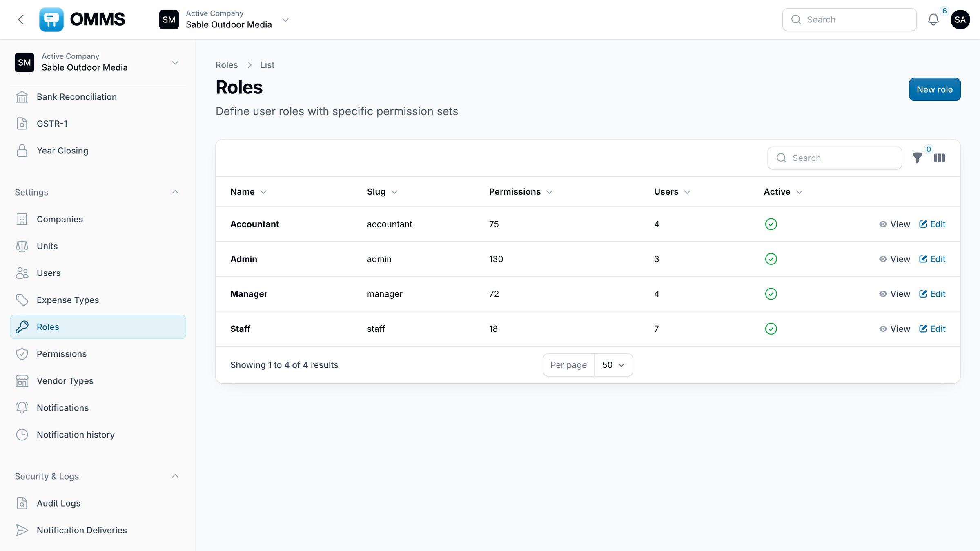Click View for the Admin role
This screenshot has width=980, height=551.
(895, 259)
